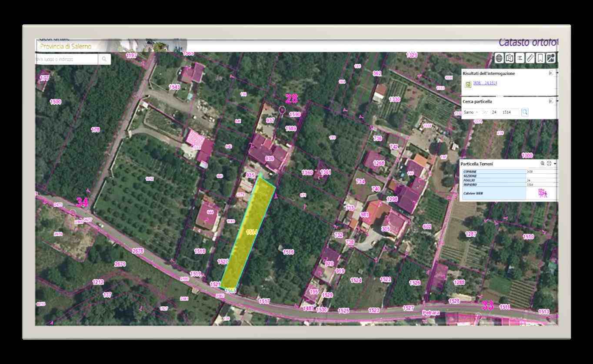Collapse the Risultati dell'interrogazione panel
Screen dimensions: 593x364
tap(551, 73)
